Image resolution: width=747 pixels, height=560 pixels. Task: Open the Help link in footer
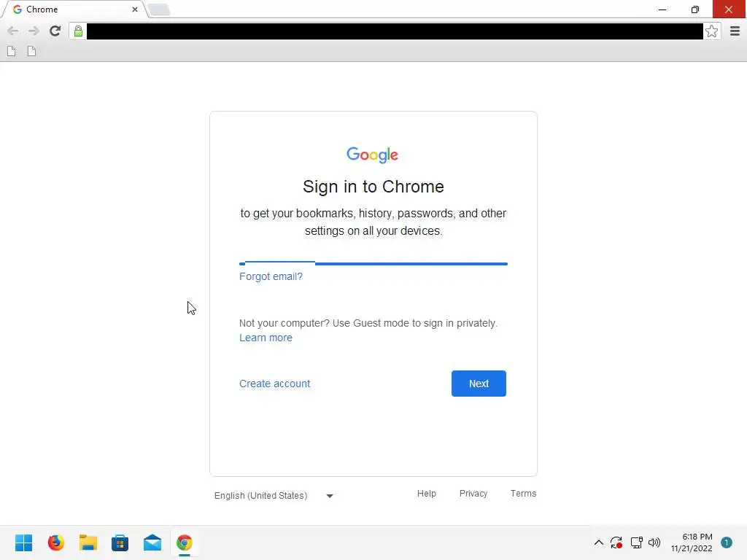[x=426, y=494]
